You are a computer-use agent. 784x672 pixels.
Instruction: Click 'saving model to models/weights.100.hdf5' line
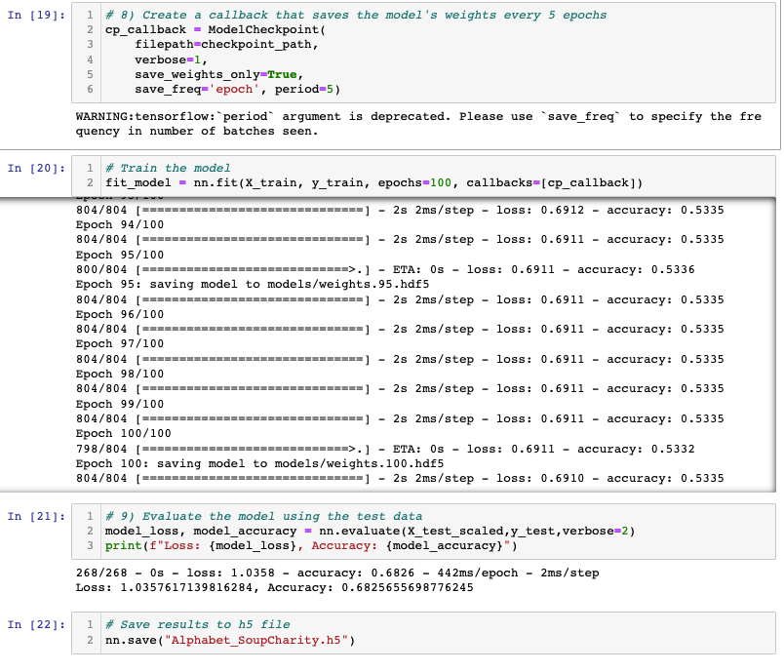(x=259, y=463)
